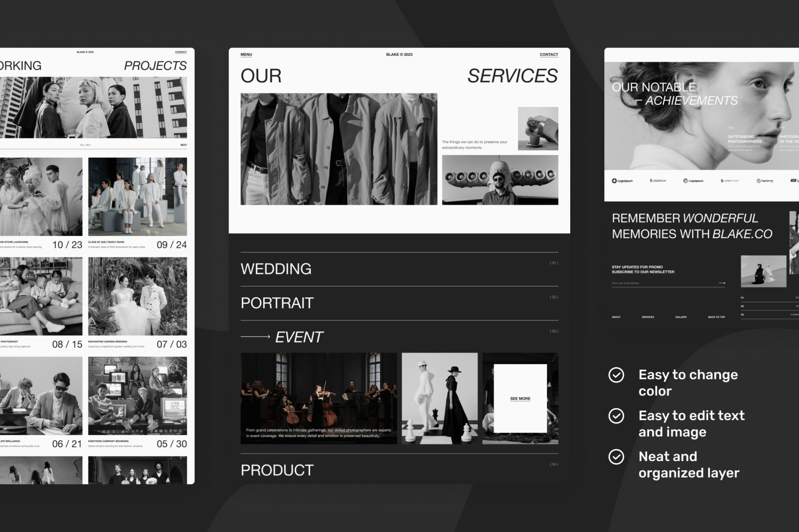Click the 10 / 23 project date
The height and width of the screenshot is (532, 799).
pos(67,245)
